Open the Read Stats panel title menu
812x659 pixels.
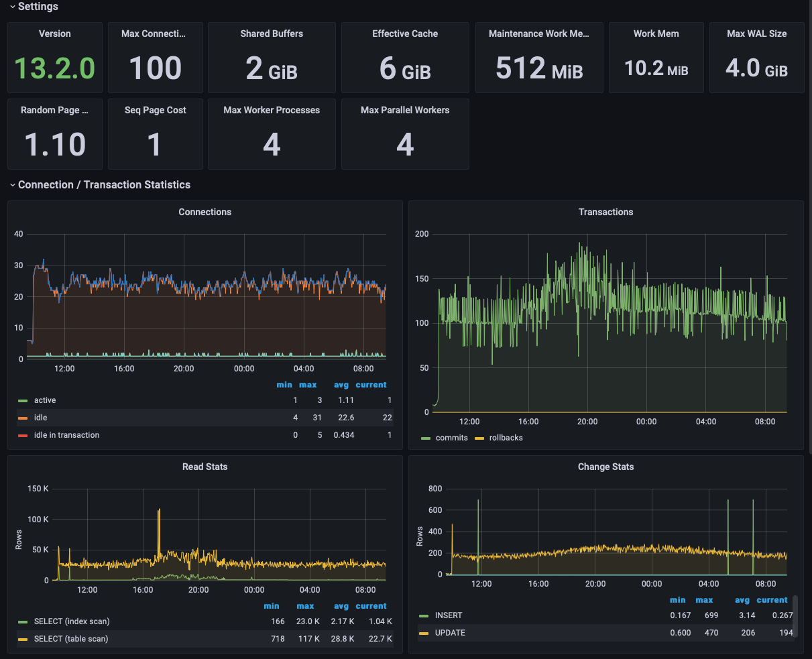205,467
